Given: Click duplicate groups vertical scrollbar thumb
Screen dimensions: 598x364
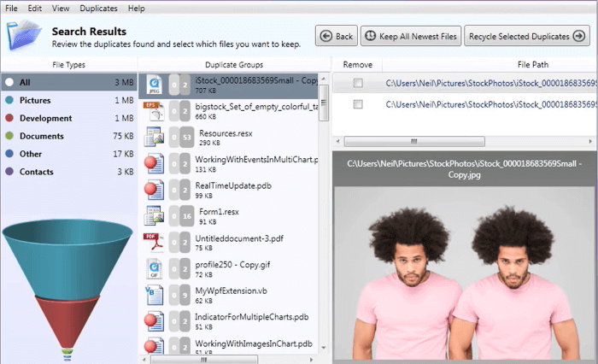Looking at the screenshot, I should [x=324, y=103].
